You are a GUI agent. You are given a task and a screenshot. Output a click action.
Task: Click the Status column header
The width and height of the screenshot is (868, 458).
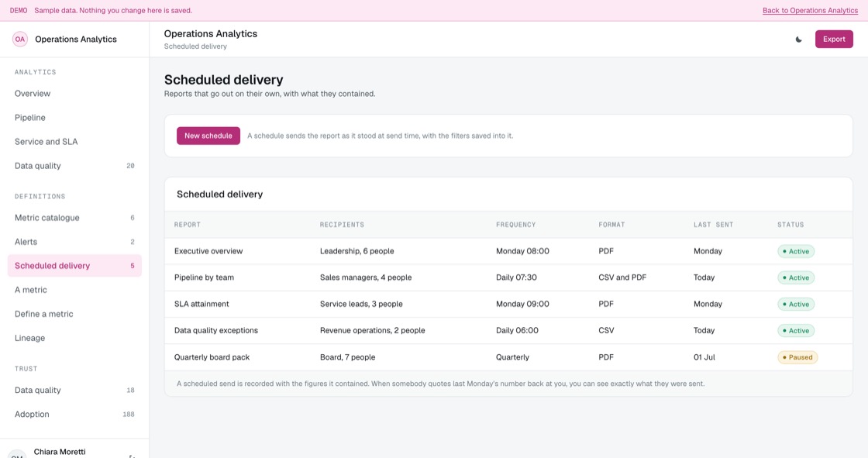790,225
